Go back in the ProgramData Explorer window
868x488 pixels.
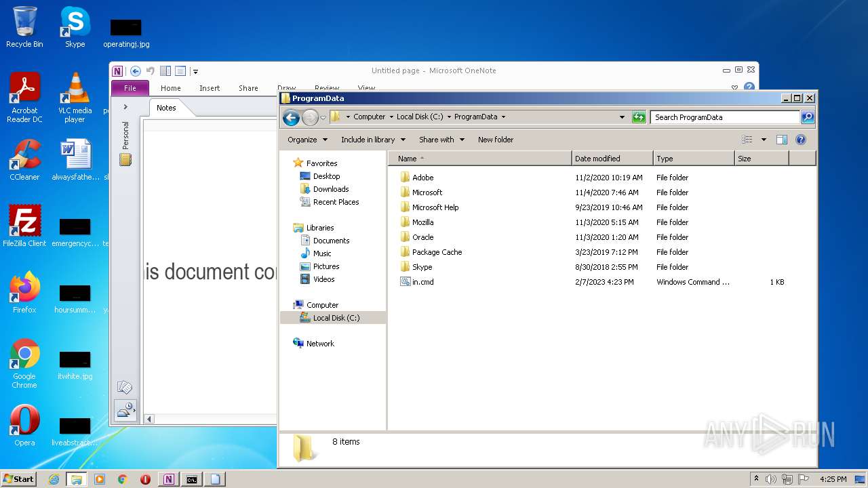pyautogui.click(x=291, y=117)
